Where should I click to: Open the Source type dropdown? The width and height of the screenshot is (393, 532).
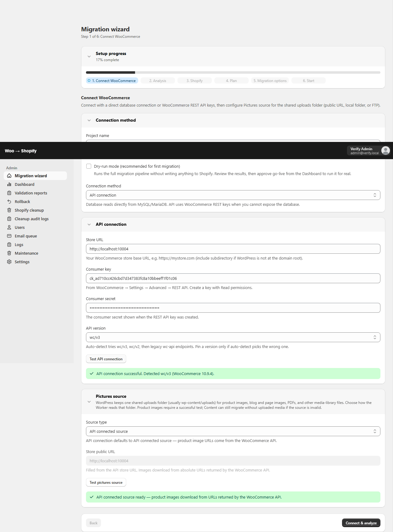(x=233, y=431)
